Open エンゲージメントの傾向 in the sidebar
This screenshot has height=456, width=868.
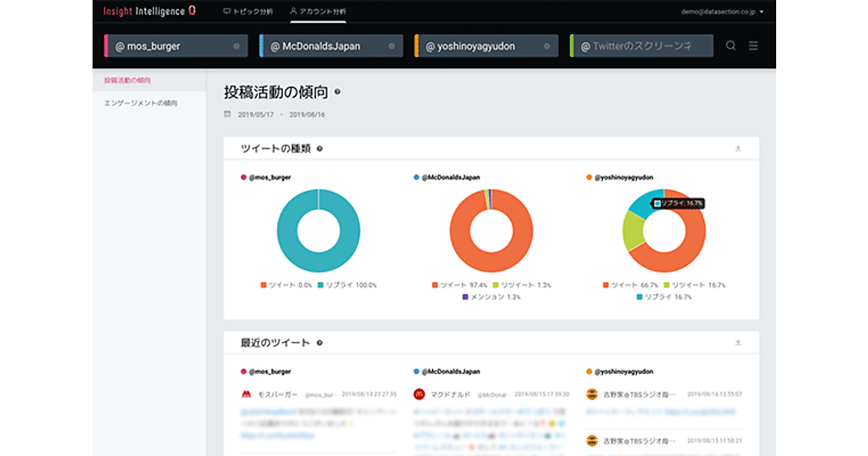[x=141, y=104]
